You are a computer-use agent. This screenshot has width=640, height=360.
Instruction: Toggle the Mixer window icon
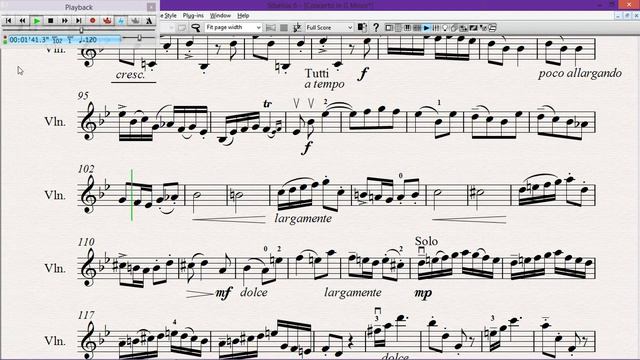(436, 28)
